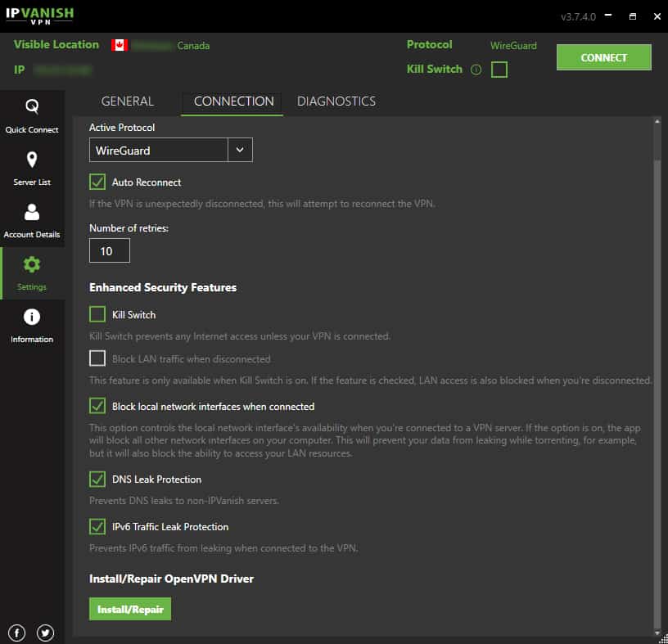Screen dimensions: 668x644
Task: Click the settings panel vertical scrollbar
Action: (x=657, y=368)
